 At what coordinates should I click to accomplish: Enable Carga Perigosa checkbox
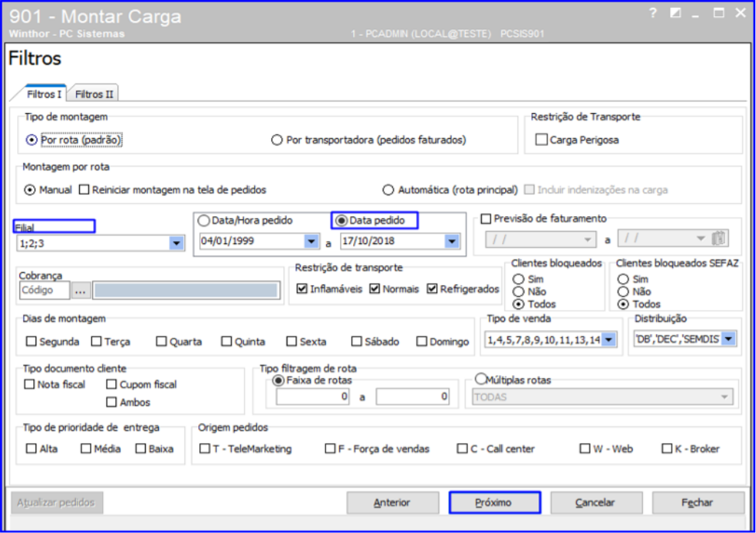[541, 140]
